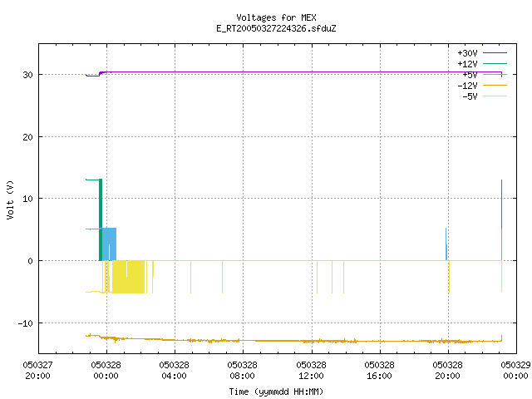532x399 pixels.
Task: Click the y-axis tick value 0
Action: [31, 261]
